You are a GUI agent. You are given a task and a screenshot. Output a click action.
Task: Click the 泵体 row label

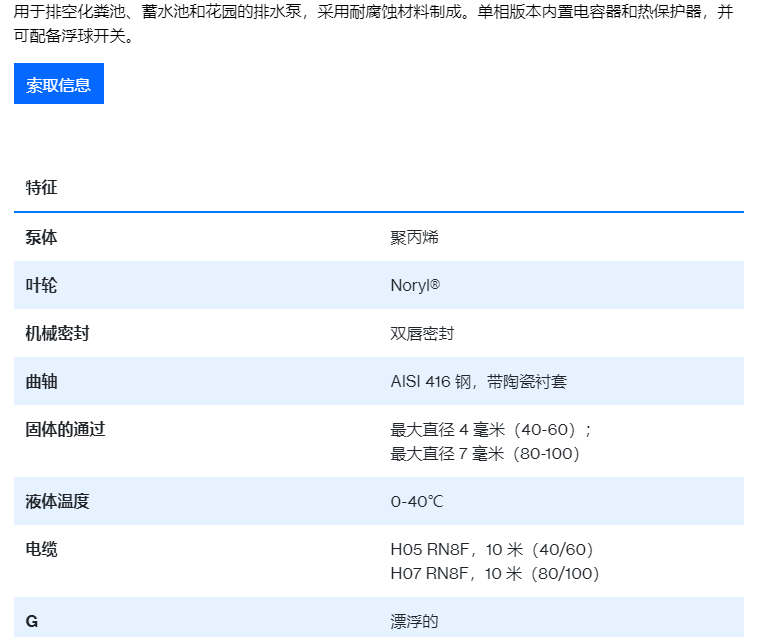coord(42,237)
